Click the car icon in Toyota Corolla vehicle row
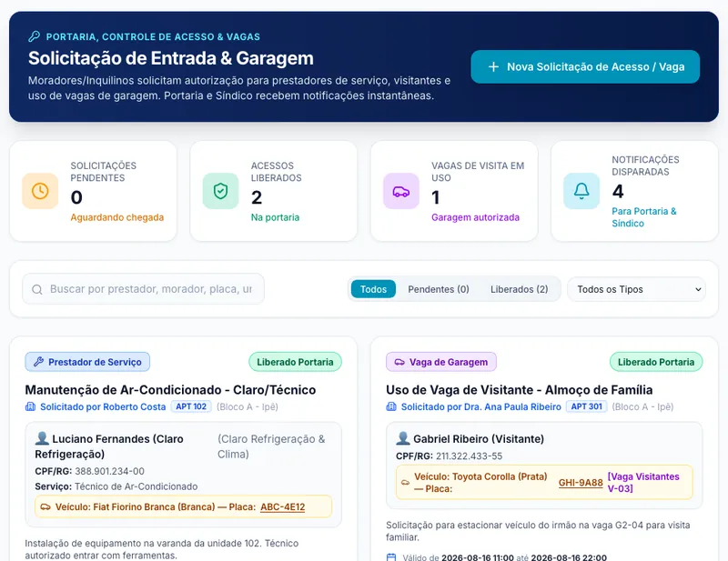Image resolution: width=728 pixels, height=561 pixels. pos(406,483)
